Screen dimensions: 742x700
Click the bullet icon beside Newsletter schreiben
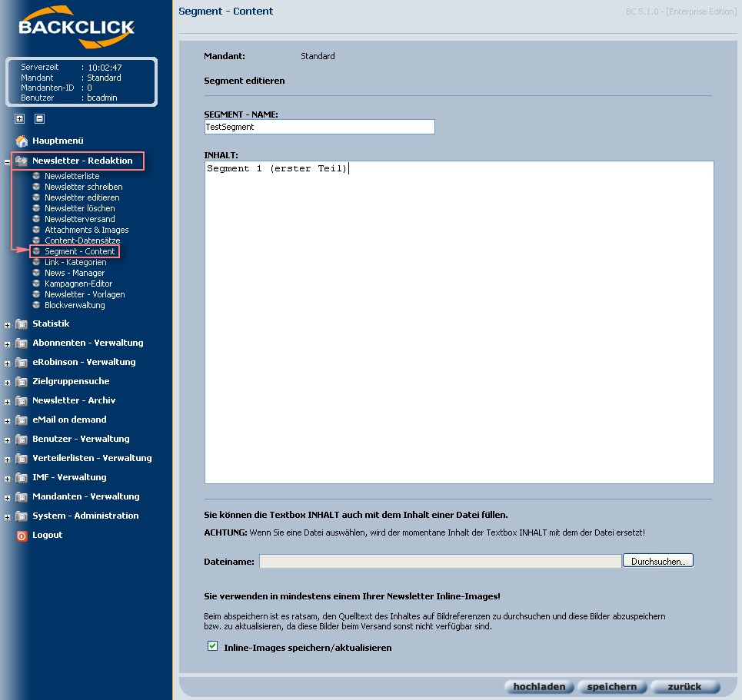click(36, 187)
